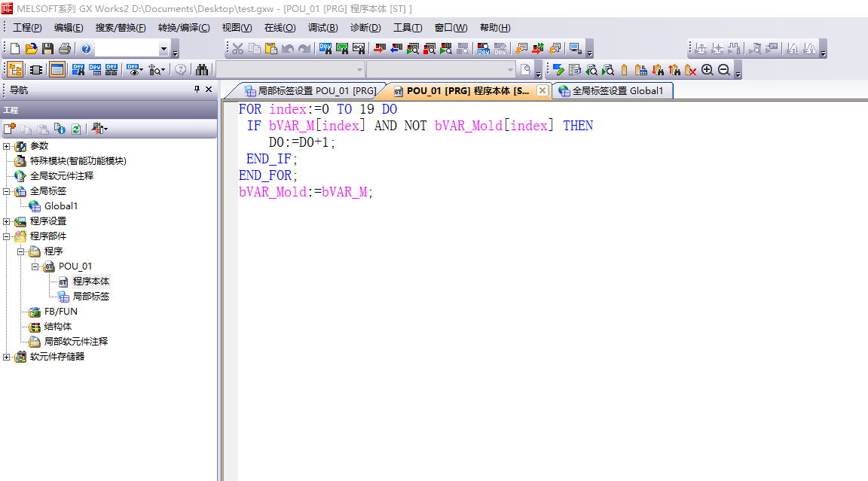Zoom in the editor with magnifier plus
Viewport: 868px width, 481px height.
click(708, 70)
